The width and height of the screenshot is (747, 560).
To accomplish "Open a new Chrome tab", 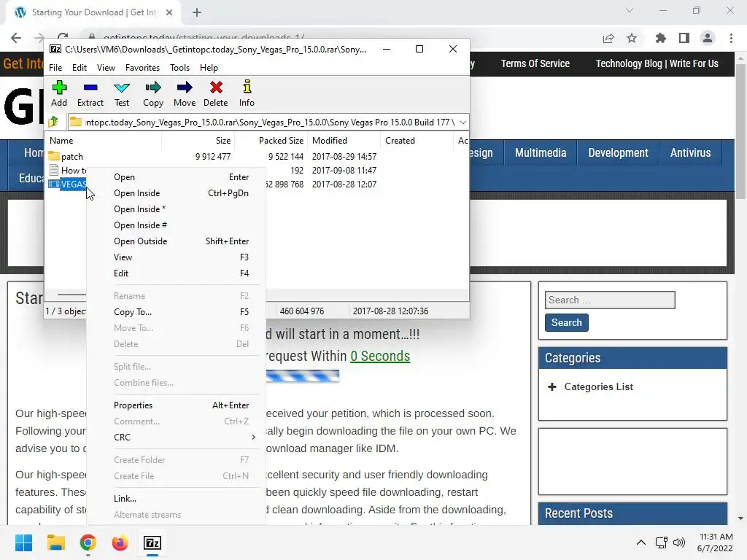I will tap(197, 12).
